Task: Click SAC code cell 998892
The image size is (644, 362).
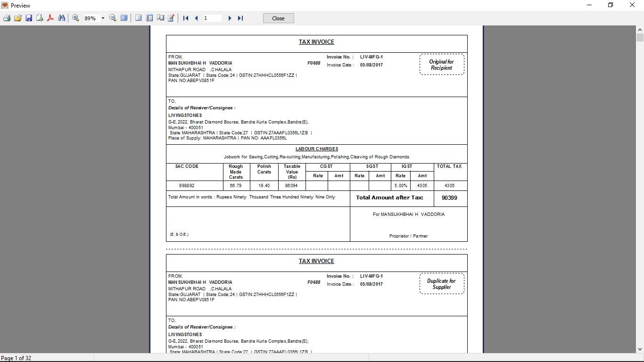Action: [187, 186]
